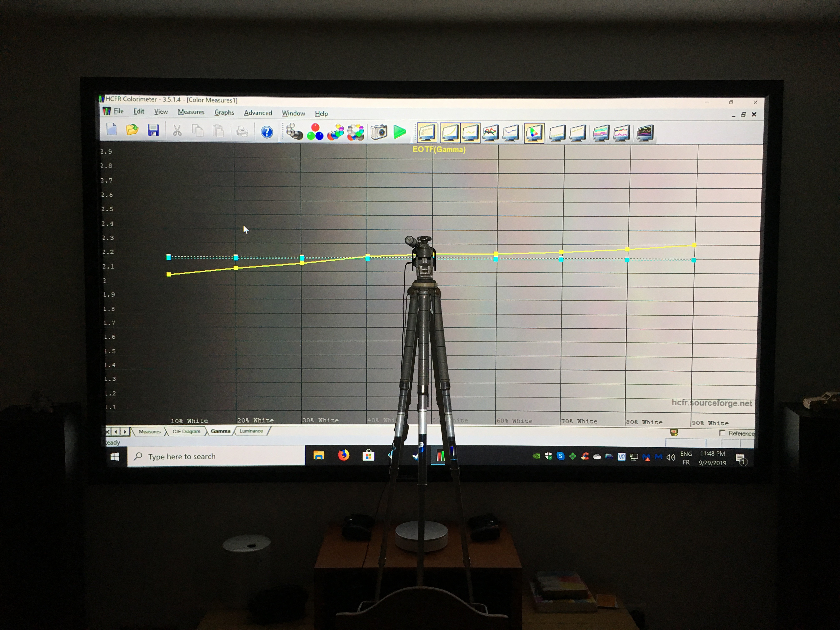The height and width of the screenshot is (630, 840).
Task: Click the small icon left of Reference
Action: tap(674, 432)
